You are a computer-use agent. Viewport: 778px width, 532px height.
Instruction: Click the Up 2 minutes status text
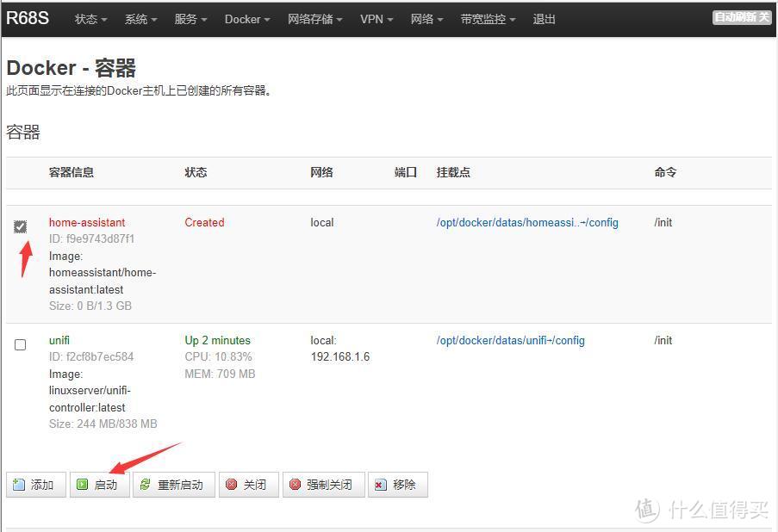(x=217, y=340)
